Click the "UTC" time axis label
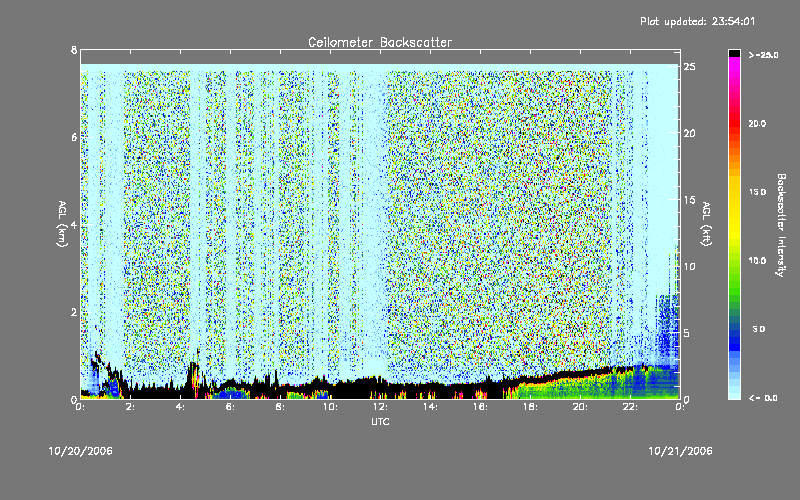This screenshot has width=800, height=500. [x=380, y=421]
